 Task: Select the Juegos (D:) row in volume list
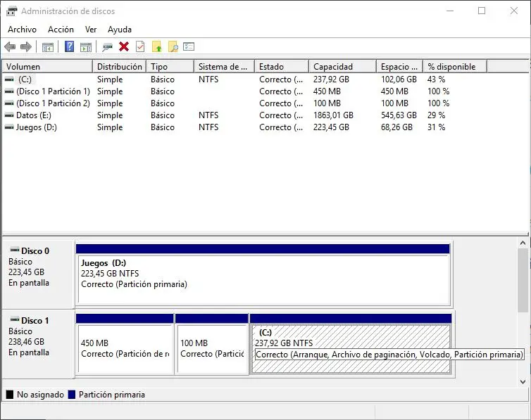click(x=37, y=127)
